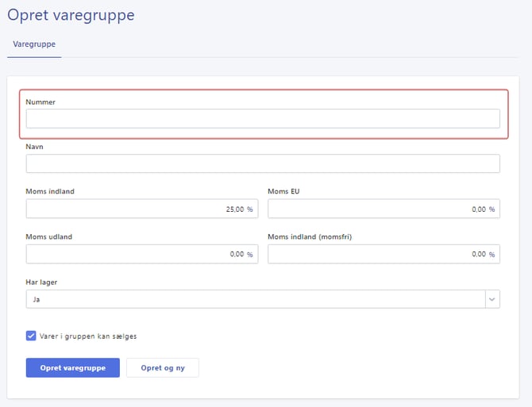Click the percent sign in Moms udland

[x=249, y=255]
